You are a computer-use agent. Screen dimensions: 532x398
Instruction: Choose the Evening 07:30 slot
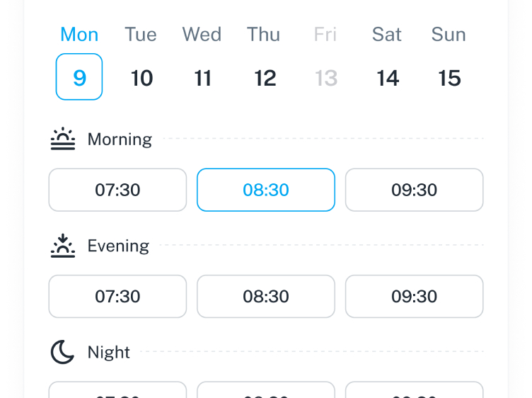coord(117,296)
